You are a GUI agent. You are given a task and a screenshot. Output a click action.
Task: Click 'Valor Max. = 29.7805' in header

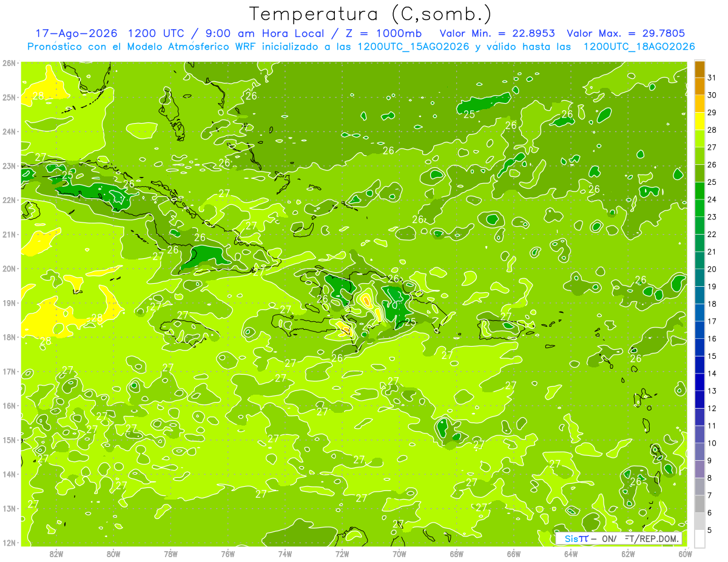625,34
